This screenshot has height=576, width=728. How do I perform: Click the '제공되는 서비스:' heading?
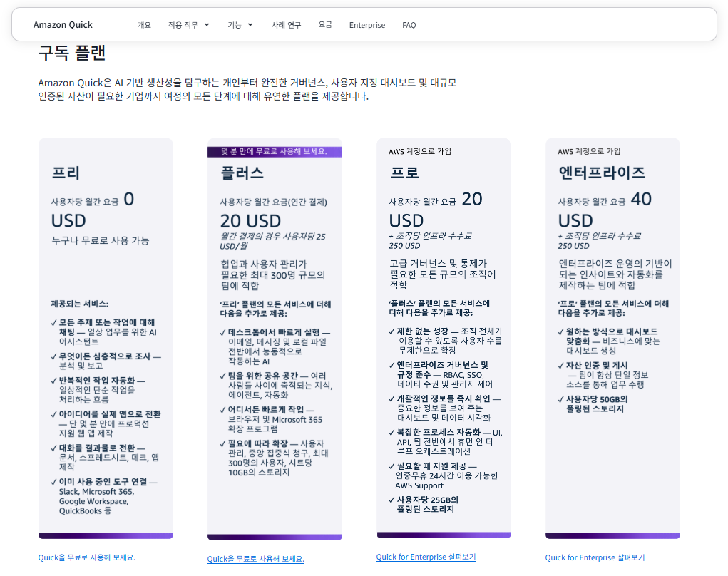click(x=79, y=304)
